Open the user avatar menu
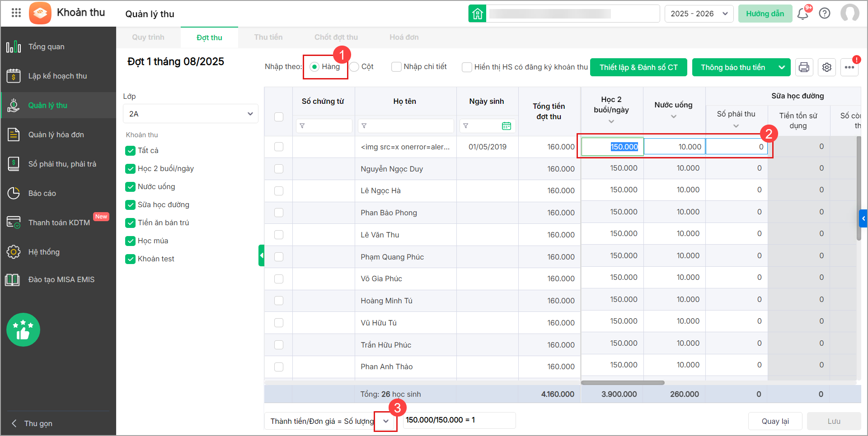 click(850, 13)
